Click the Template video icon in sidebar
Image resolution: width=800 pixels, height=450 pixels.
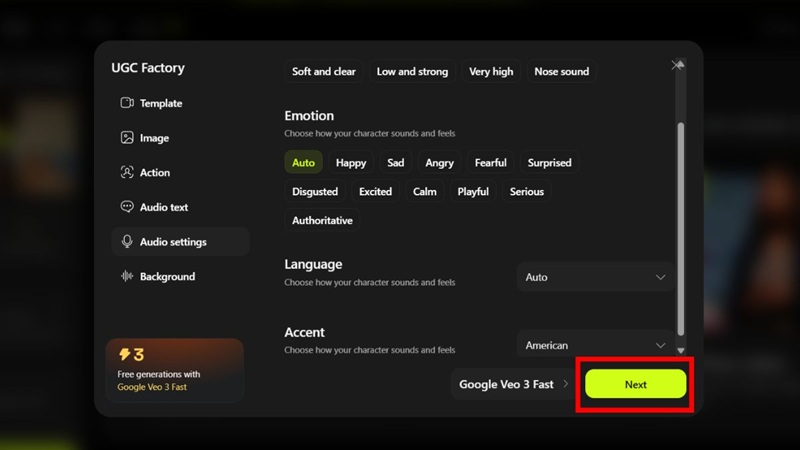coord(127,103)
